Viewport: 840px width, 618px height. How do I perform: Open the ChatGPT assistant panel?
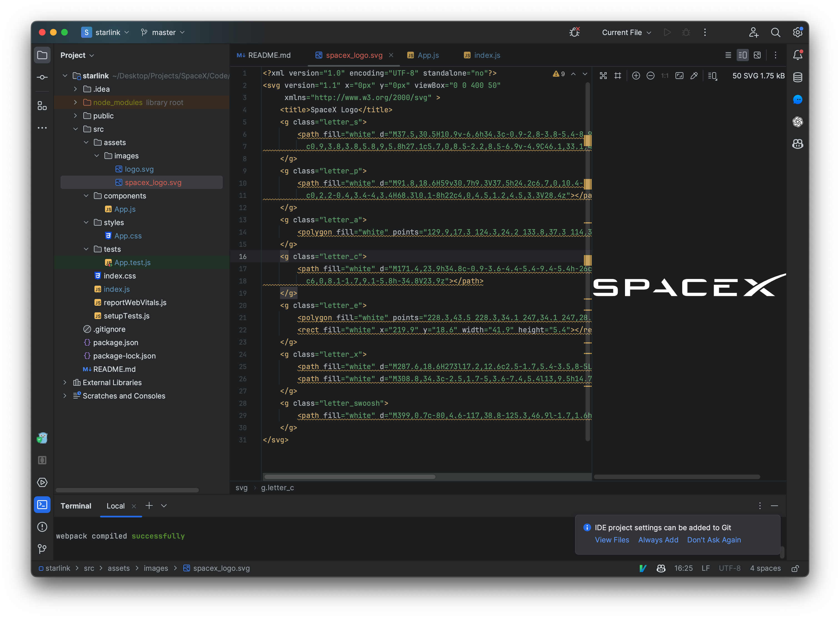tap(797, 122)
